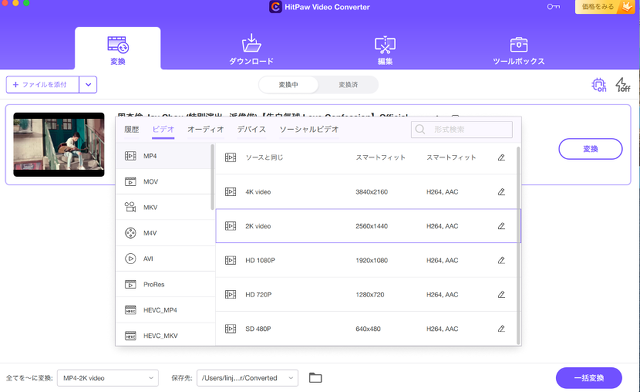Choose HEVC_MP4 format in list
The image size is (640, 392).
point(165,310)
